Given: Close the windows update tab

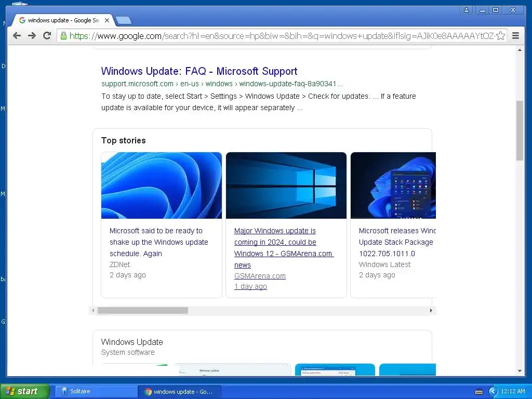Looking at the screenshot, I should pyautogui.click(x=107, y=20).
